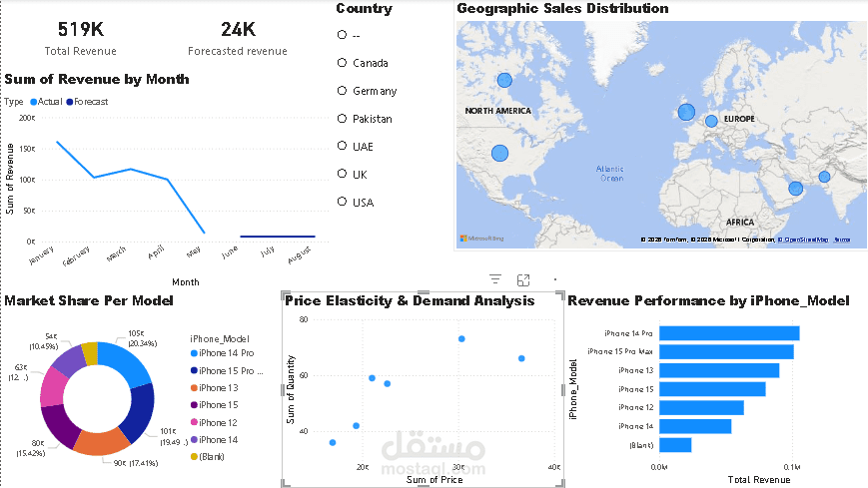The width and height of the screenshot is (868, 488).
Task: Click the Forecast legend item in revenue chart
Action: coord(87,102)
